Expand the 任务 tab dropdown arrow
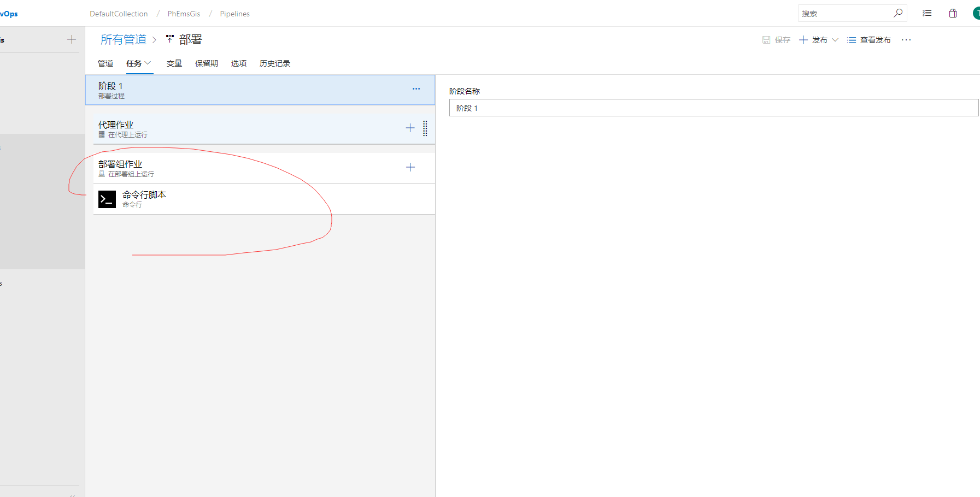This screenshot has width=980, height=497. 148,63
